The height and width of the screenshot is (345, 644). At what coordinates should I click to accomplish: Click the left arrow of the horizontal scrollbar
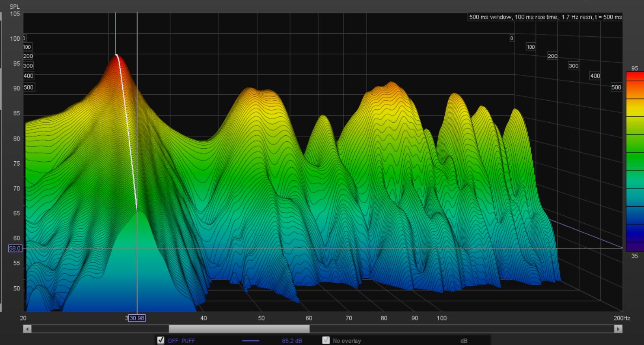[x=28, y=329]
